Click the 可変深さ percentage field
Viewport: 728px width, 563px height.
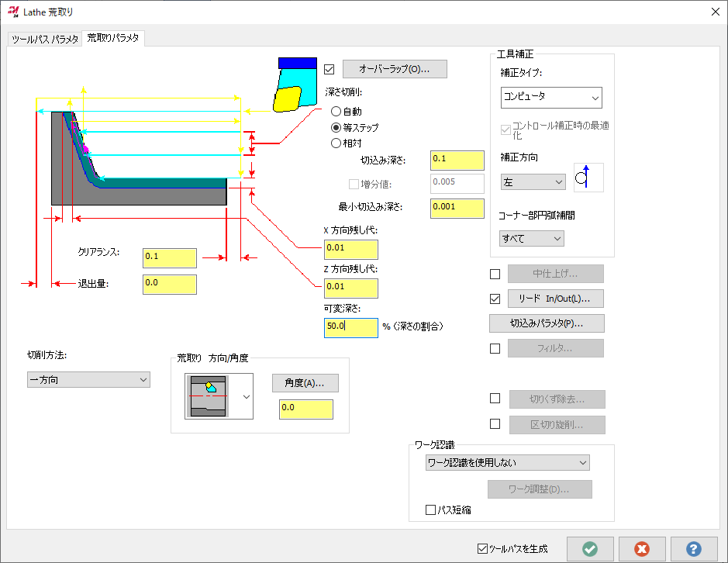(350, 327)
